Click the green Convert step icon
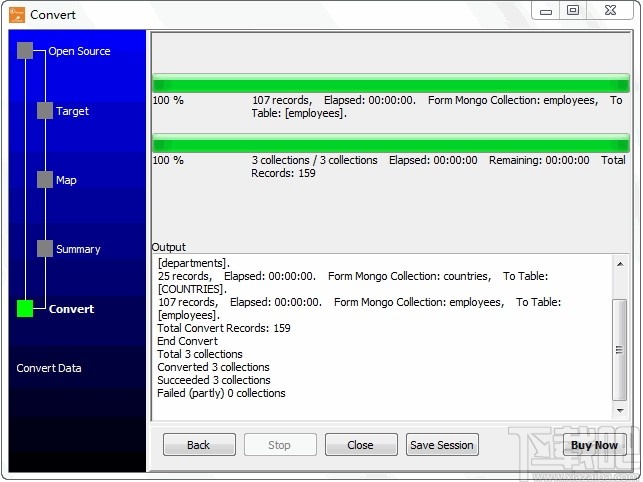This screenshot has height=482, width=643. 25,308
